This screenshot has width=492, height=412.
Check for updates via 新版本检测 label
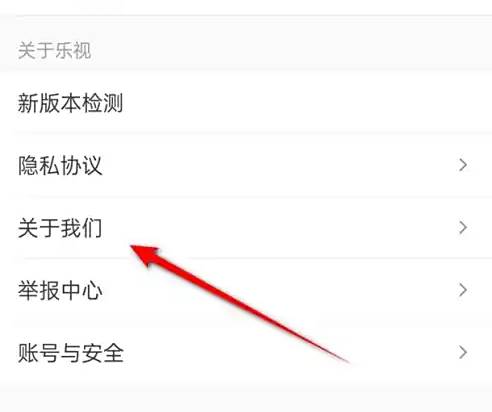point(70,103)
